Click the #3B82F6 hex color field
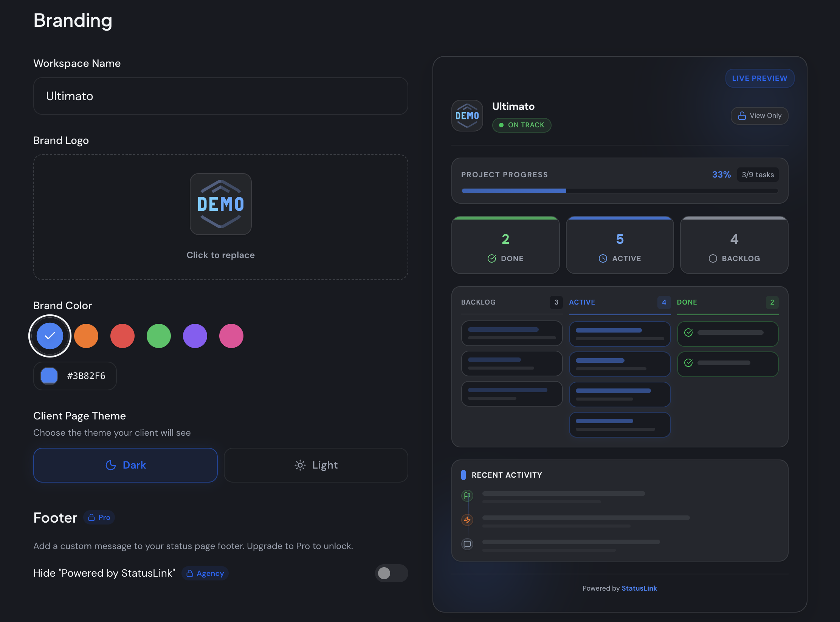Screen dimensions: 840x622 tap(86, 376)
